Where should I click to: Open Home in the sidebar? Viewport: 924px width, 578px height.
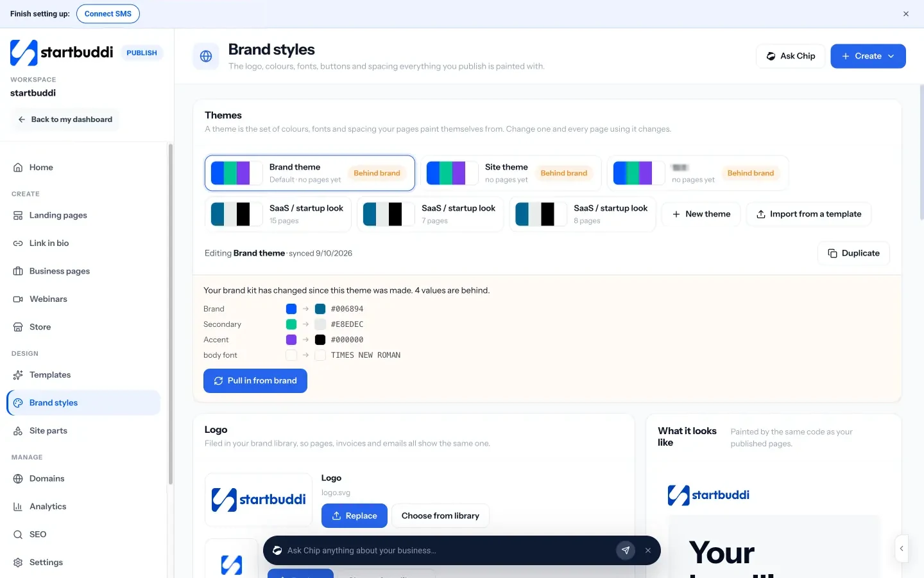click(x=83, y=168)
